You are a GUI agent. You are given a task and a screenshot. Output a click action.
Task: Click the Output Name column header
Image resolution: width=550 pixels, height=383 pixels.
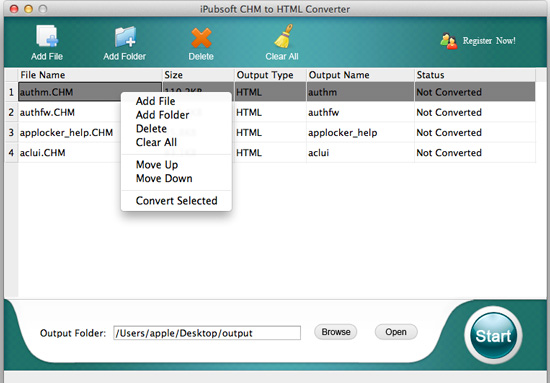coord(361,75)
